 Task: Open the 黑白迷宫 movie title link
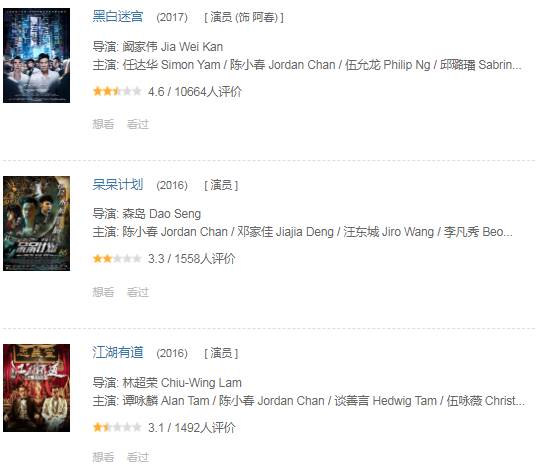[x=118, y=16]
